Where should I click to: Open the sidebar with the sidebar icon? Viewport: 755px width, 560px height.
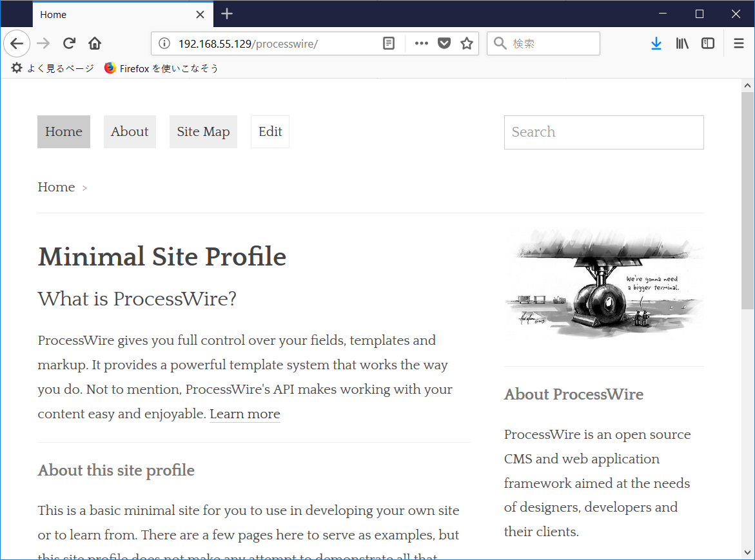click(x=708, y=43)
